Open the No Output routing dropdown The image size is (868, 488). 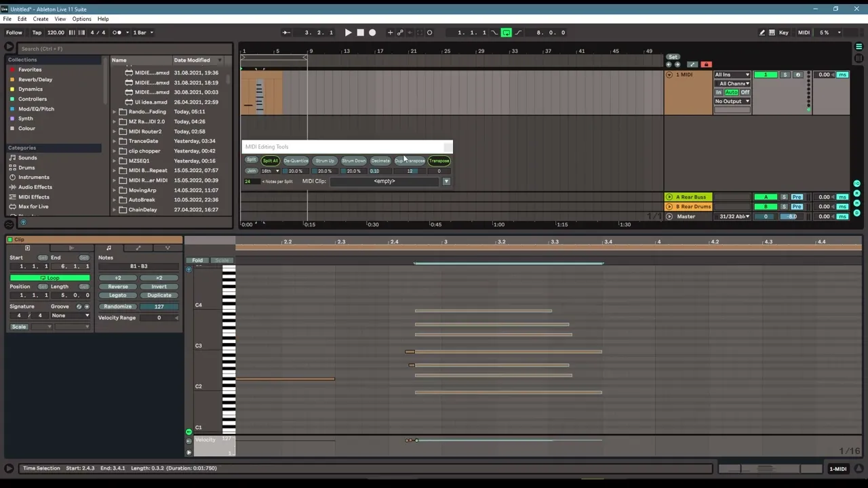pos(732,101)
